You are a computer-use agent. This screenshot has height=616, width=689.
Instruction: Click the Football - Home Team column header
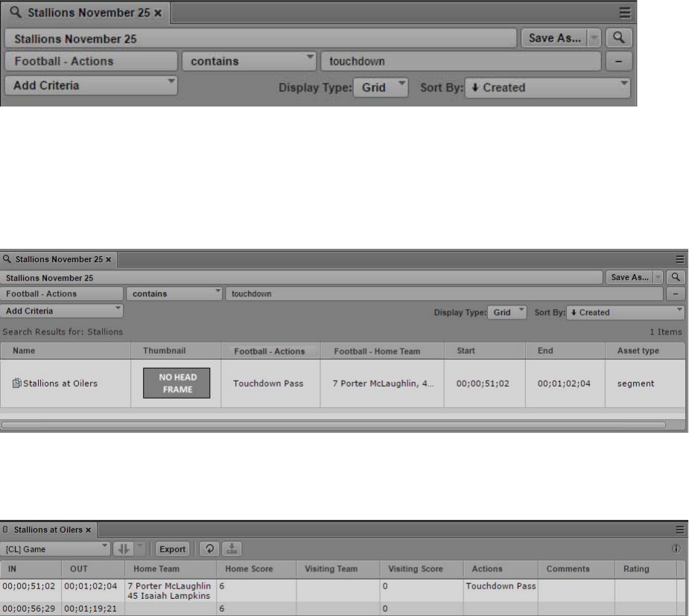(382, 351)
